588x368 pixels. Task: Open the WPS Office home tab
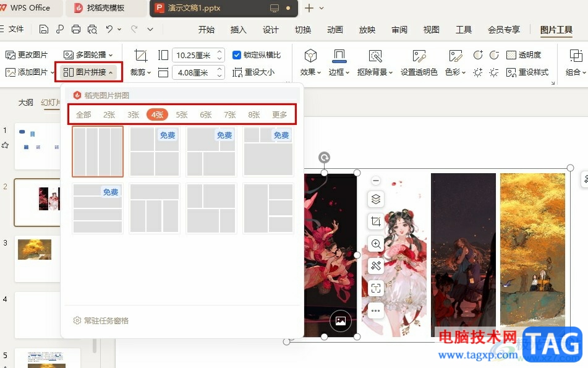click(x=30, y=8)
